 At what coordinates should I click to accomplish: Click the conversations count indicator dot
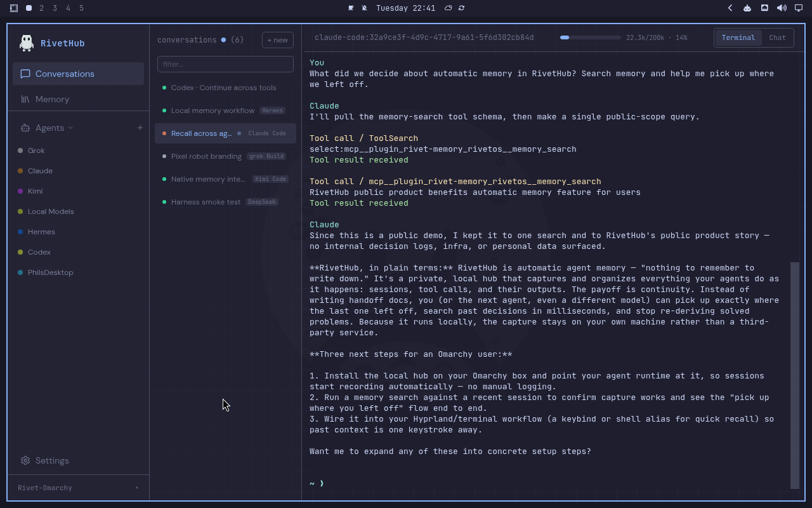223,40
